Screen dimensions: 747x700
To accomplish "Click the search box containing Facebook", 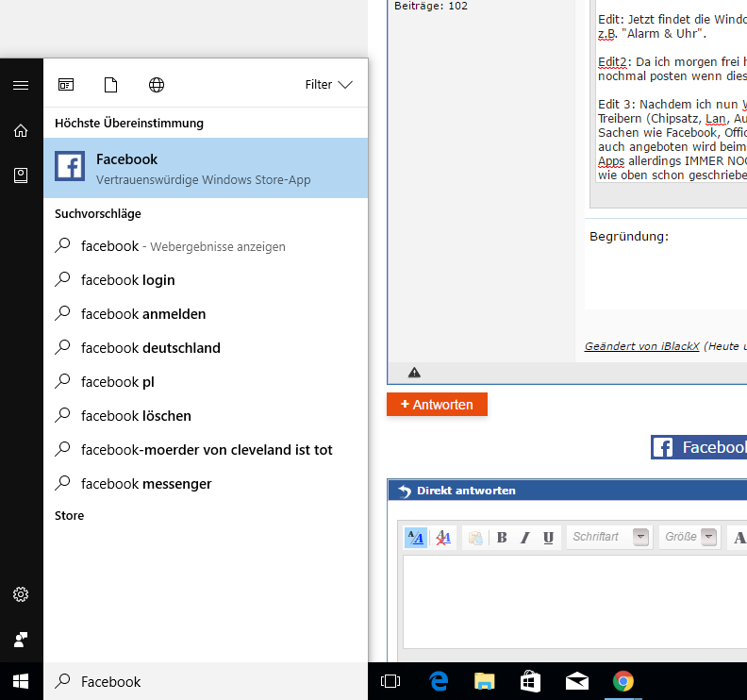I will pos(206,681).
